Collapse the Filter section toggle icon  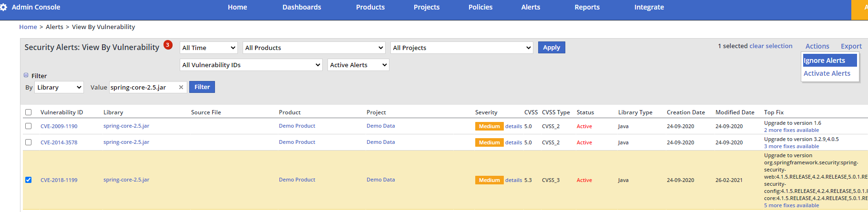click(26, 75)
